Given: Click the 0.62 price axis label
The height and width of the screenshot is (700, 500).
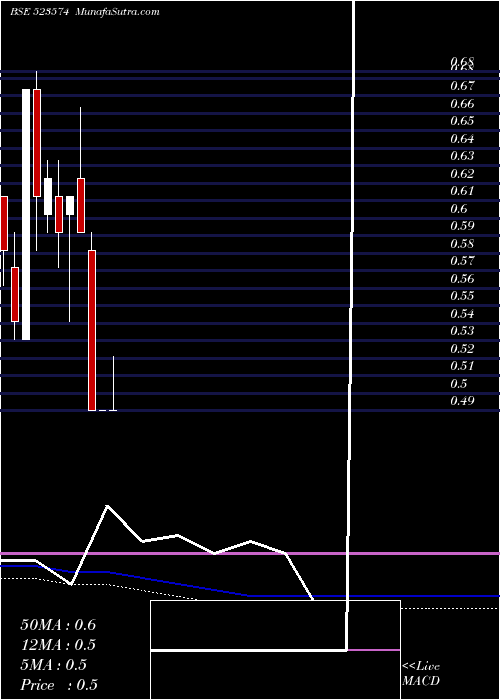Looking at the screenshot, I should [462, 174].
